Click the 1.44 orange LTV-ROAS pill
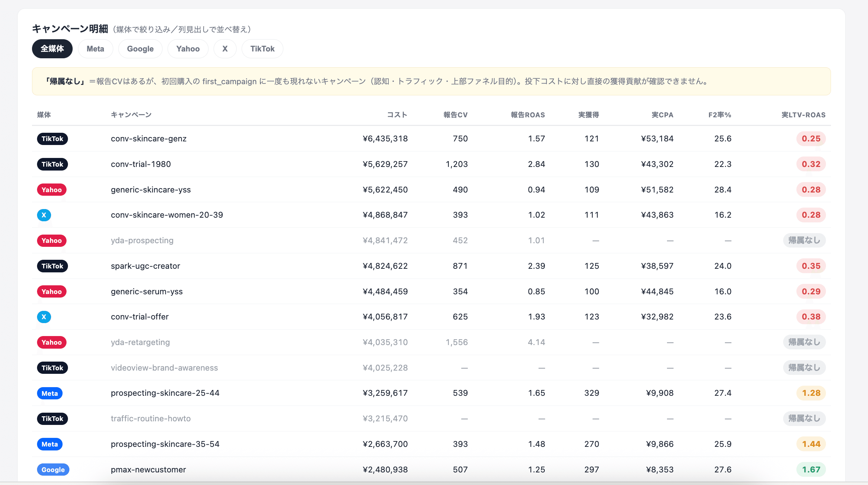The width and height of the screenshot is (868, 485). 811,444
